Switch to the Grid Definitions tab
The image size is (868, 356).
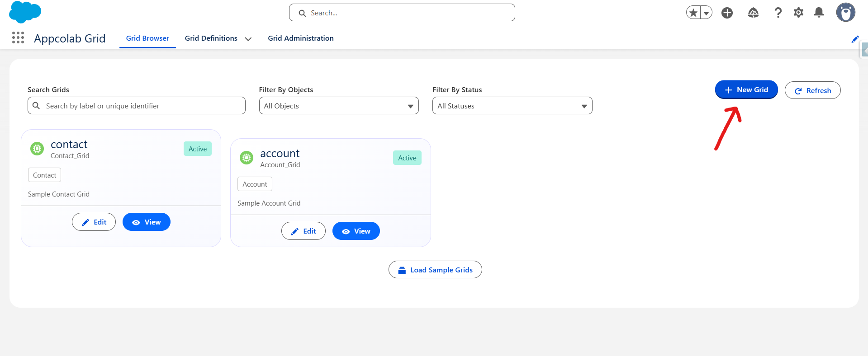(x=211, y=38)
